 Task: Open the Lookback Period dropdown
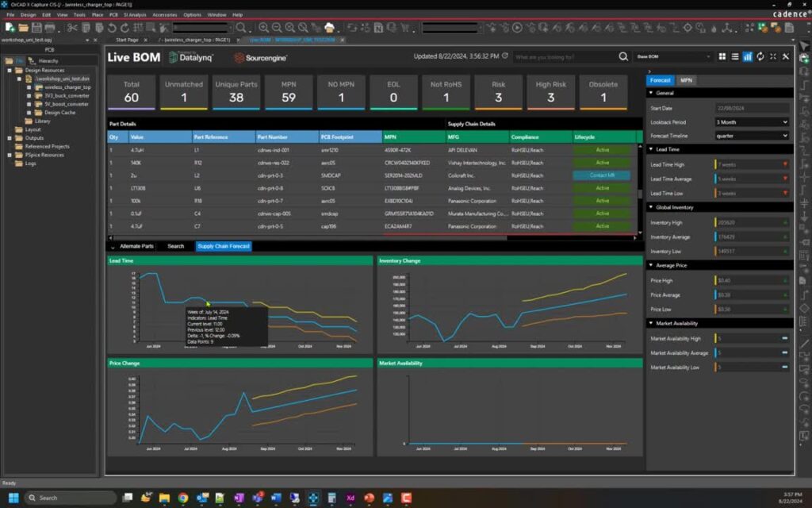point(752,122)
